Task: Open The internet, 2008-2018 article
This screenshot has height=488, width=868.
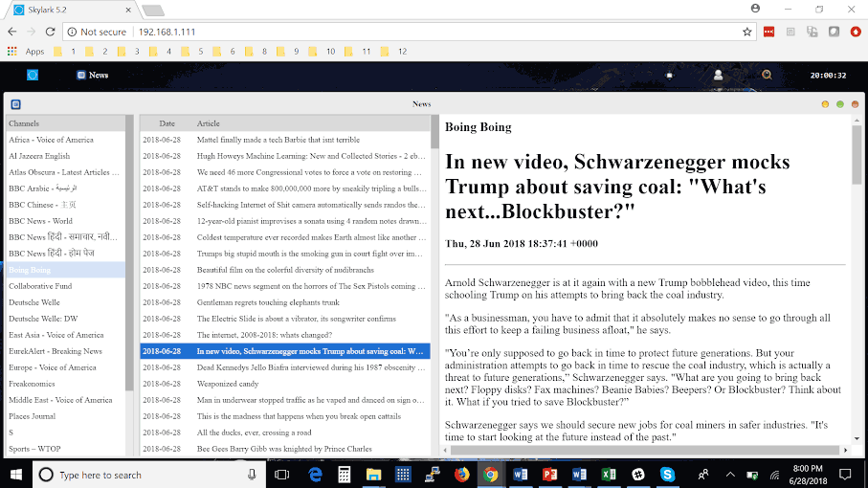Action: coord(285,335)
